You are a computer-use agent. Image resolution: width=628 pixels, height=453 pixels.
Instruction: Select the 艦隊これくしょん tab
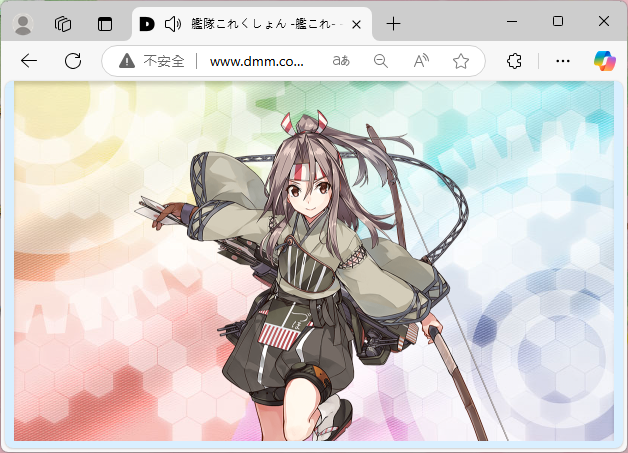252,24
